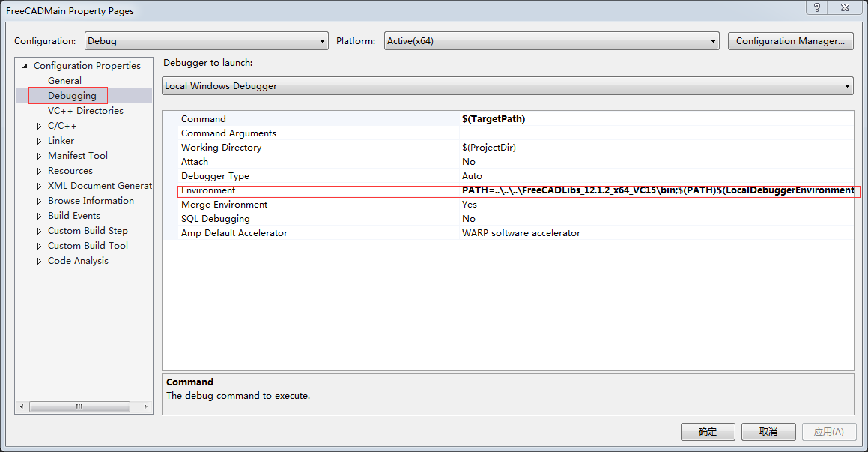Open Configuration Manager
The height and width of the screenshot is (452, 868).
coord(791,41)
